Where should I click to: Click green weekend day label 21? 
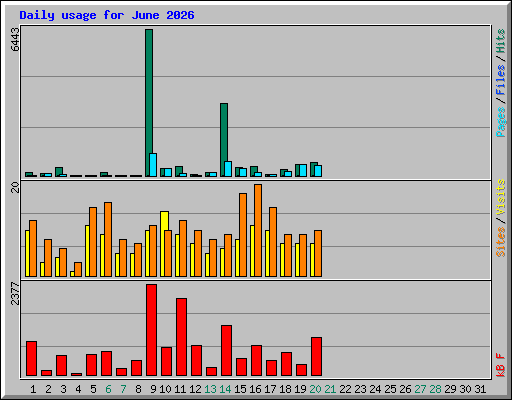[x=330, y=389]
